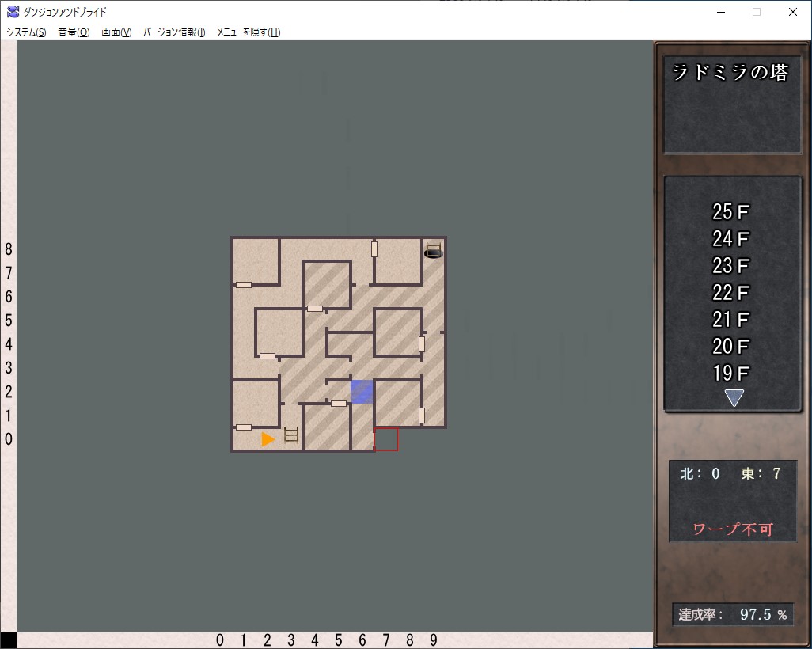The width and height of the screenshot is (812, 649).
Task: Click the blue highlighted map tile
Action: 362,392
